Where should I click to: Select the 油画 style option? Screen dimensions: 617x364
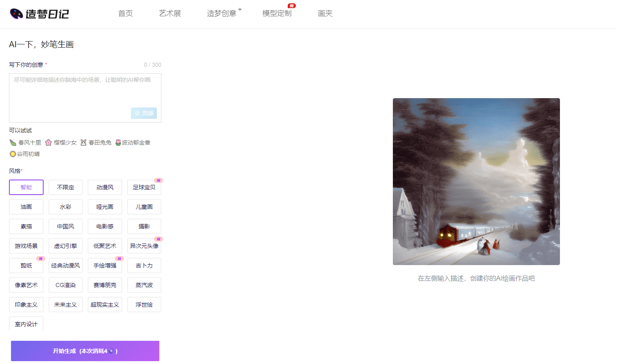coord(26,207)
